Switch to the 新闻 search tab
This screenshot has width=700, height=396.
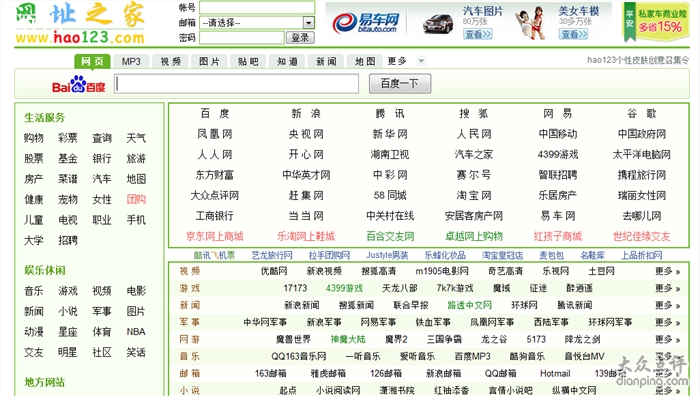pyautogui.click(x=326, y=62)
